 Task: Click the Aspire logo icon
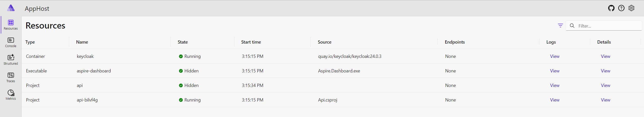tap(11, 8)
